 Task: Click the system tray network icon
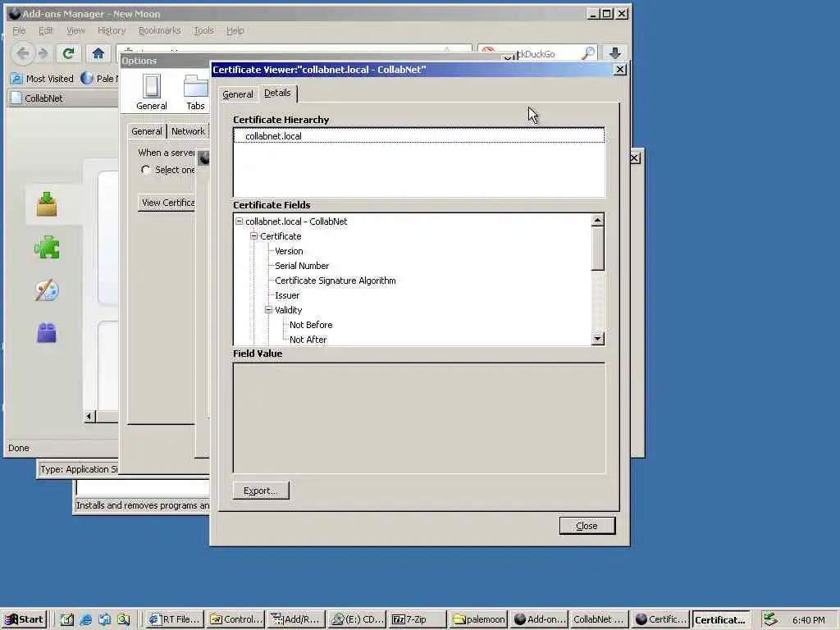point(770,619)
